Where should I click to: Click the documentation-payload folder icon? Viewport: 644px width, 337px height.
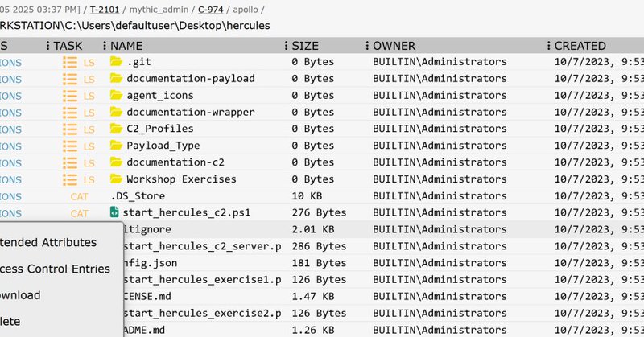coord(116,78)
